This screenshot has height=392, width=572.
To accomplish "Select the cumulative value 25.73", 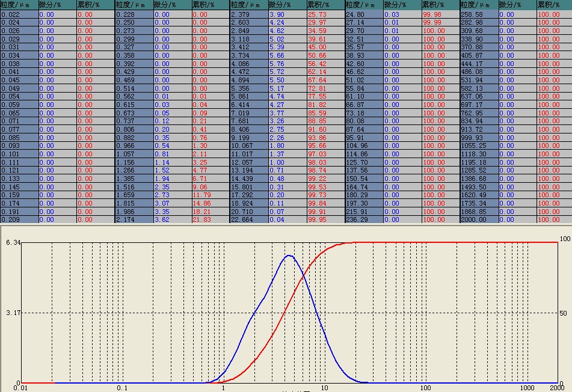I will 317,14.
